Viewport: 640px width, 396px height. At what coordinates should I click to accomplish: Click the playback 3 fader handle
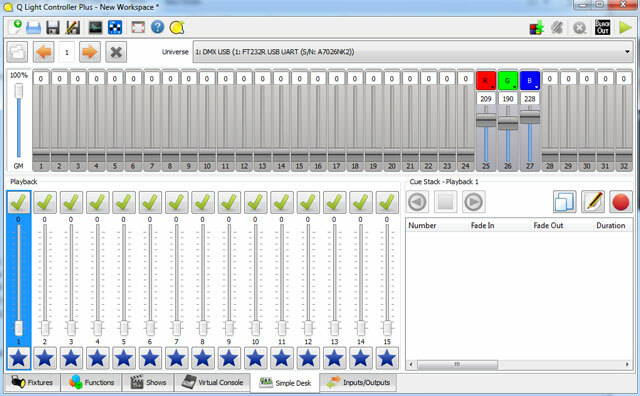click(x=71, y=328)
